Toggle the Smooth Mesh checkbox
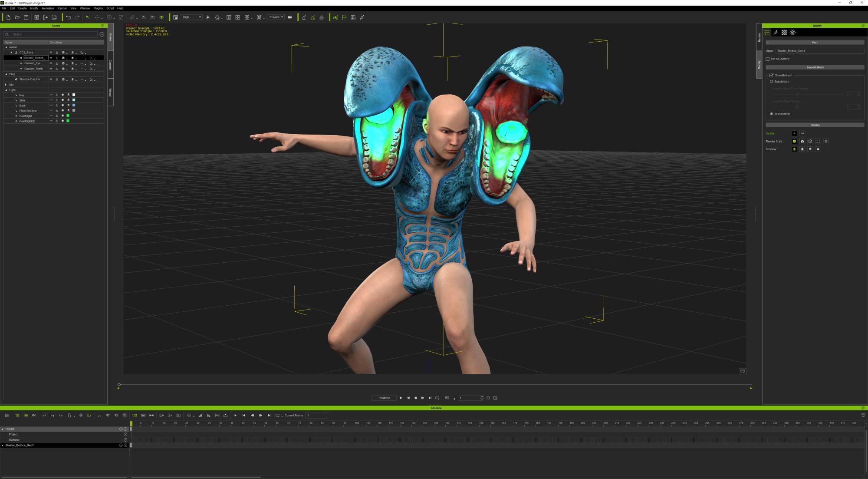Image resolution: width=868 pixels, height=479 pixels. [x=771, y=75]
